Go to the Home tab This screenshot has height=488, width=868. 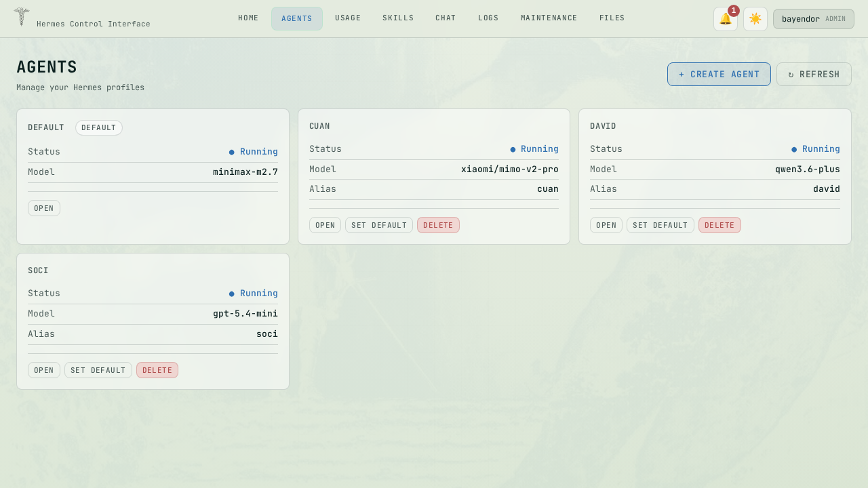(248, 18)
